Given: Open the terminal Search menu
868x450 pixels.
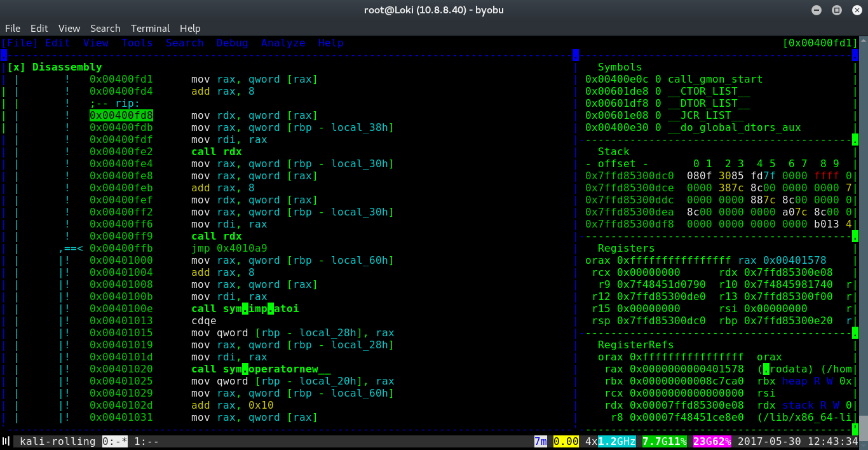Looking at the screenshot, I should click(105, 29).
